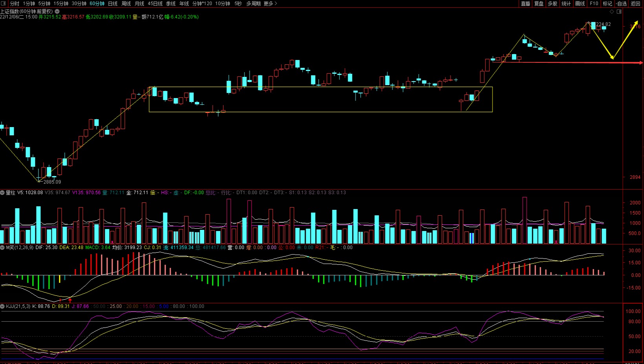Viewport: 644px width, 364px height.
Task: Open the KJJ indicator settings dropdown
Action: tap(2, 306)
